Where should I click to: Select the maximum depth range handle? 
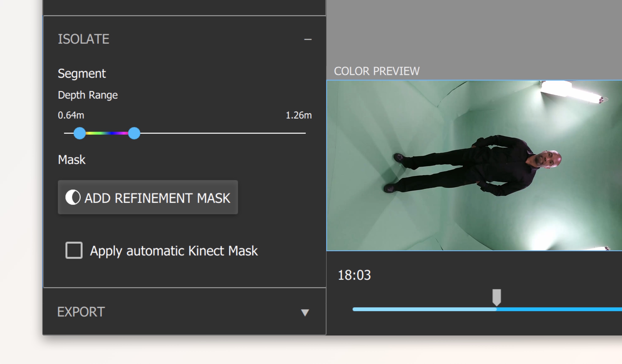(134, 133)
